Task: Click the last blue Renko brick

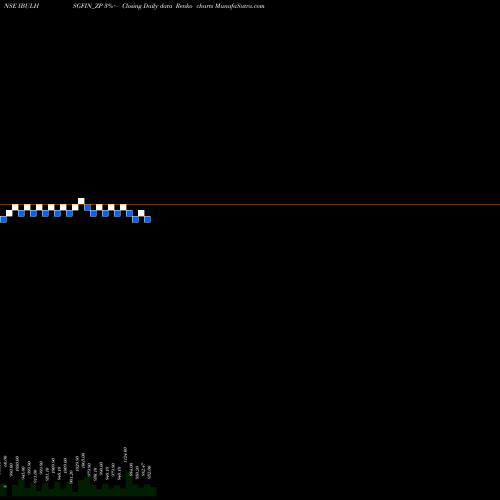Action: pyautogui.click(x=147, y=219)
